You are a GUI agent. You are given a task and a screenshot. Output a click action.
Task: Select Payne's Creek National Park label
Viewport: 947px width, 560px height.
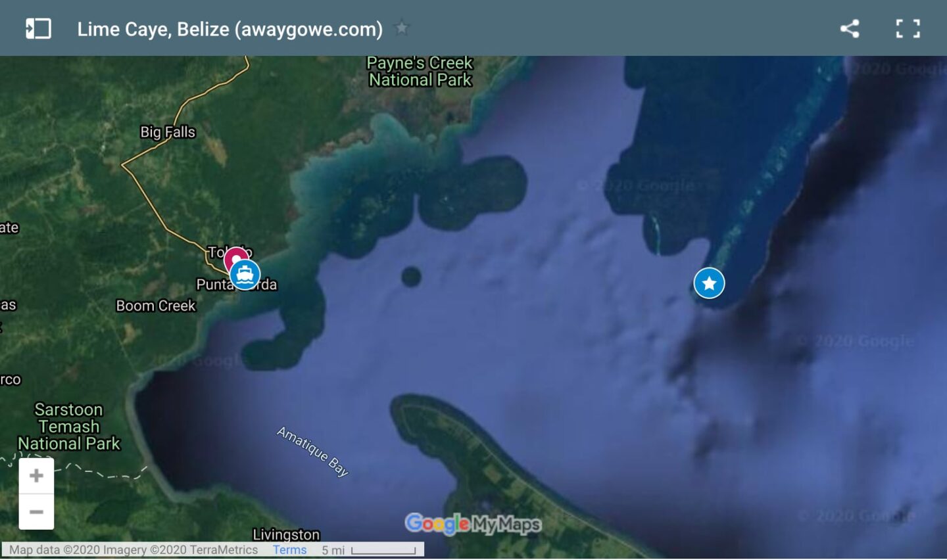pos(420,72)
